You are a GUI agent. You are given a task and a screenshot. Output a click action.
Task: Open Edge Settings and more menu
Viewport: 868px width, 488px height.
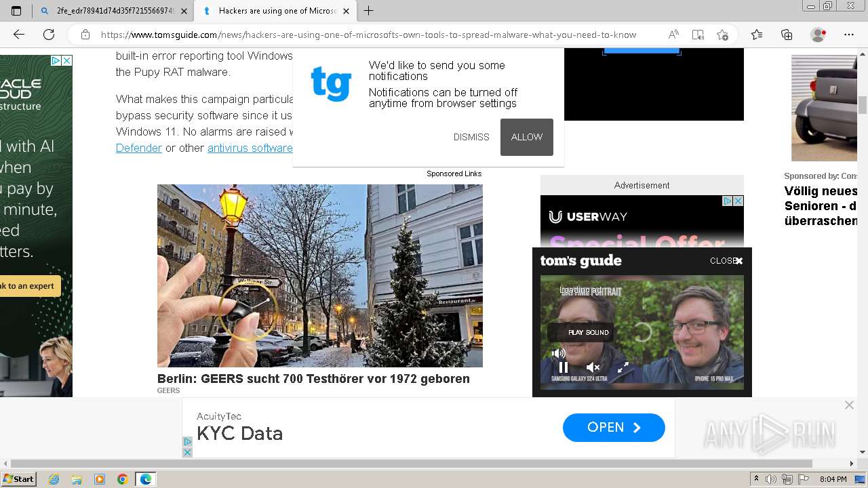coord(849,35)
